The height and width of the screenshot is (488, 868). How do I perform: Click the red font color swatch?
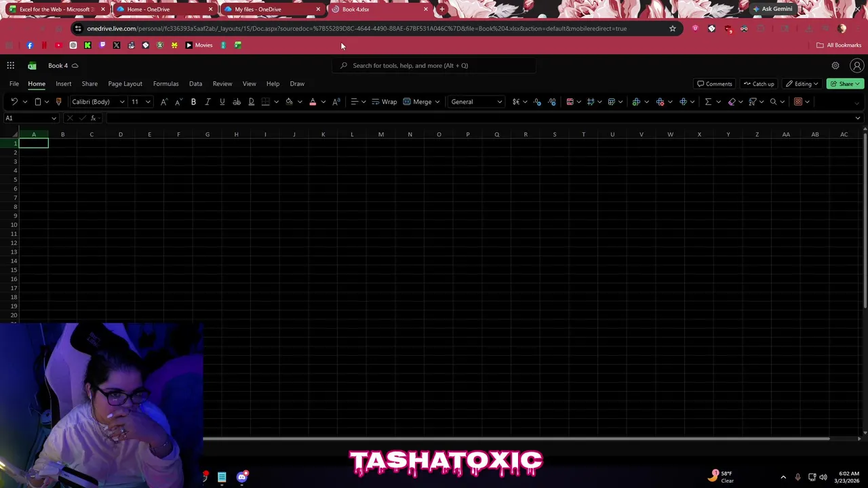point(313,102)
